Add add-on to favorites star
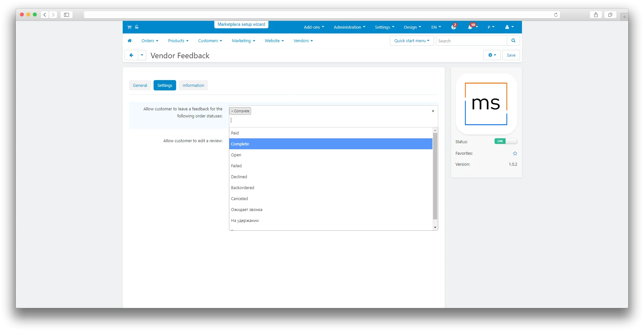The height and width of the screenshot is (331, 644). click(515, 153)
